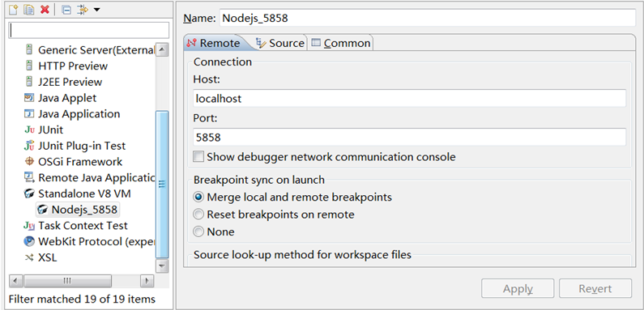Click the horizontal scrollbar right arrow
Viewport: 644px width, 310px height.
pos(147,281)
